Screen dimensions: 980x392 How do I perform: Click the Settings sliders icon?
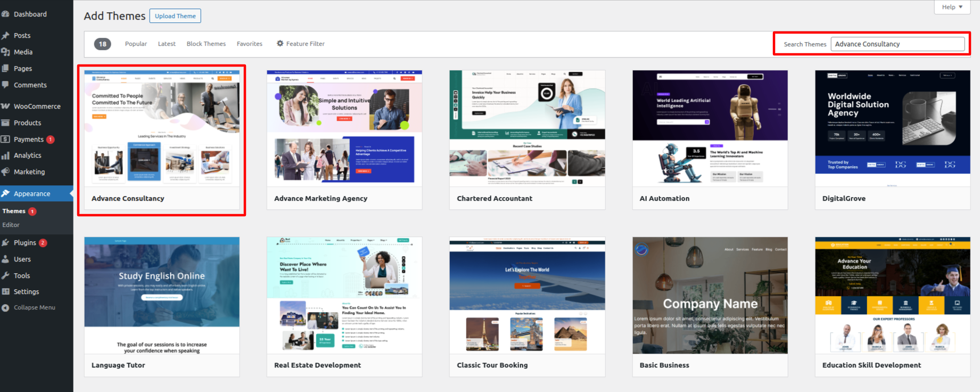(x=5, y=292)
